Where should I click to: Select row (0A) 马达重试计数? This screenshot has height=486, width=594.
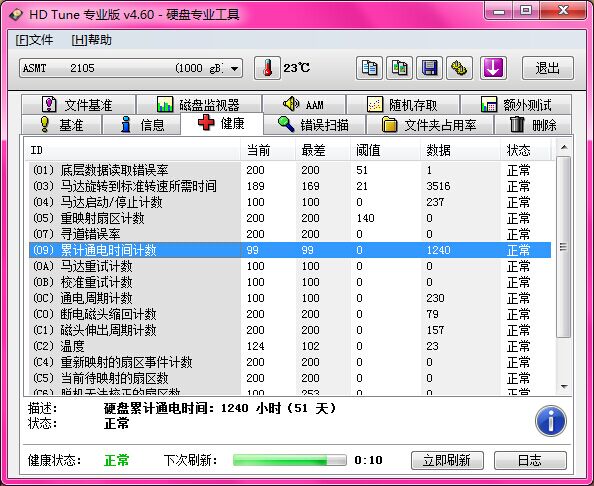click(x=290, y=266)
